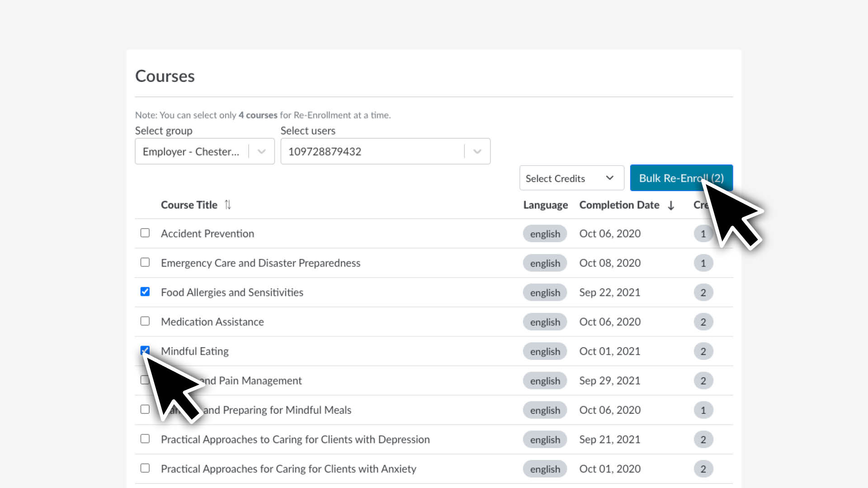This screenshot has width=868, height=488.
Task: Click the english badge for Accident Prevention
Action: tap(545, 234)
